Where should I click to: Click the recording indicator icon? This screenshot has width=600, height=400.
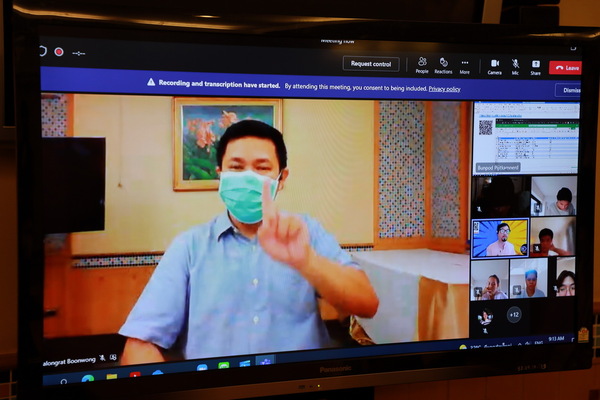59,52
